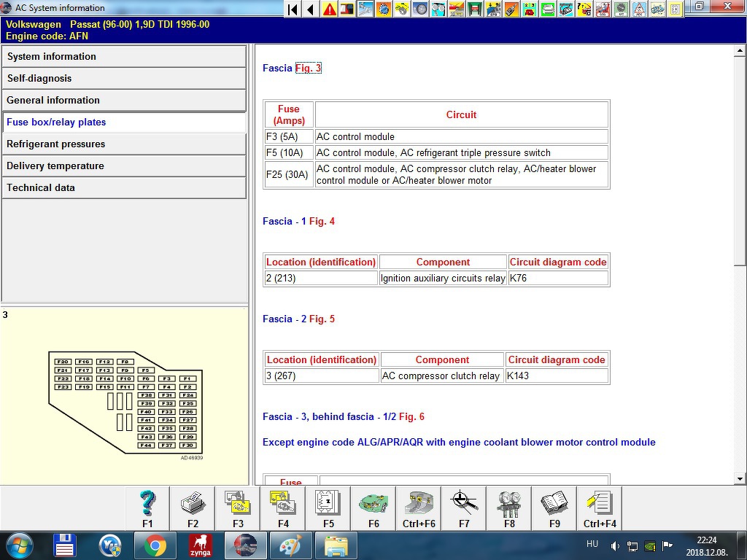Click the scrollbar up arrow
The width and height of the screenshot is (747, 560).
(x=740, y=50)
